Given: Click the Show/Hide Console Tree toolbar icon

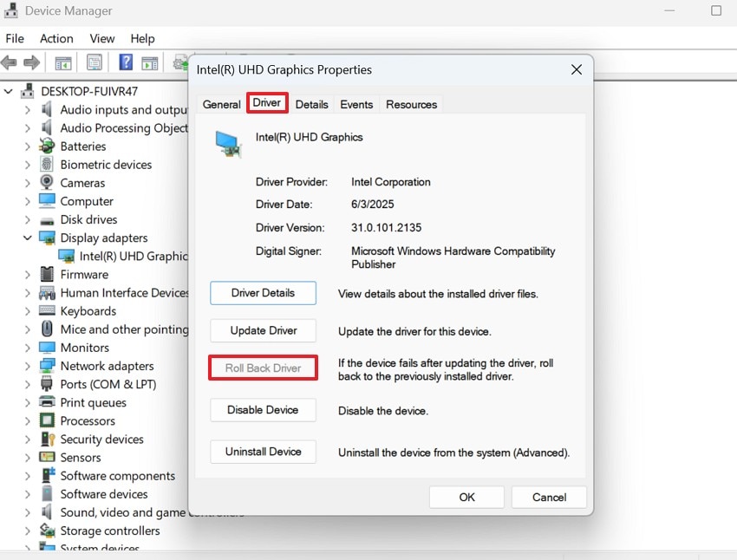Looking at the screenshot, I should (63, 62).
